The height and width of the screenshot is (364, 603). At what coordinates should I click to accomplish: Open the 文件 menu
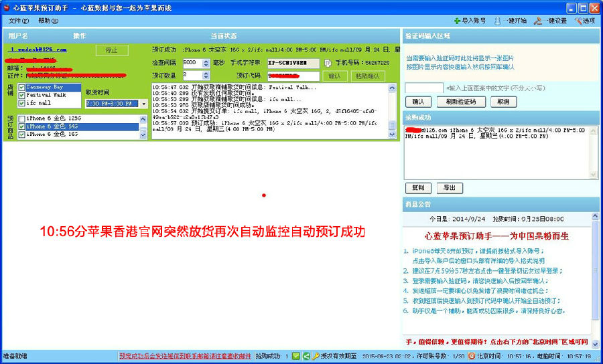[x=19, y=21]
